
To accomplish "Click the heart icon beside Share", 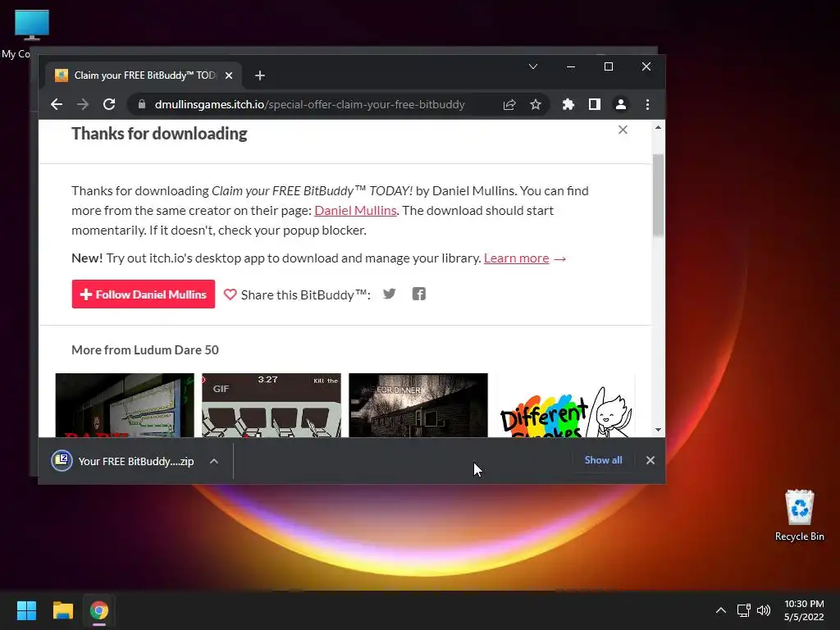I will tap(230, 294).
